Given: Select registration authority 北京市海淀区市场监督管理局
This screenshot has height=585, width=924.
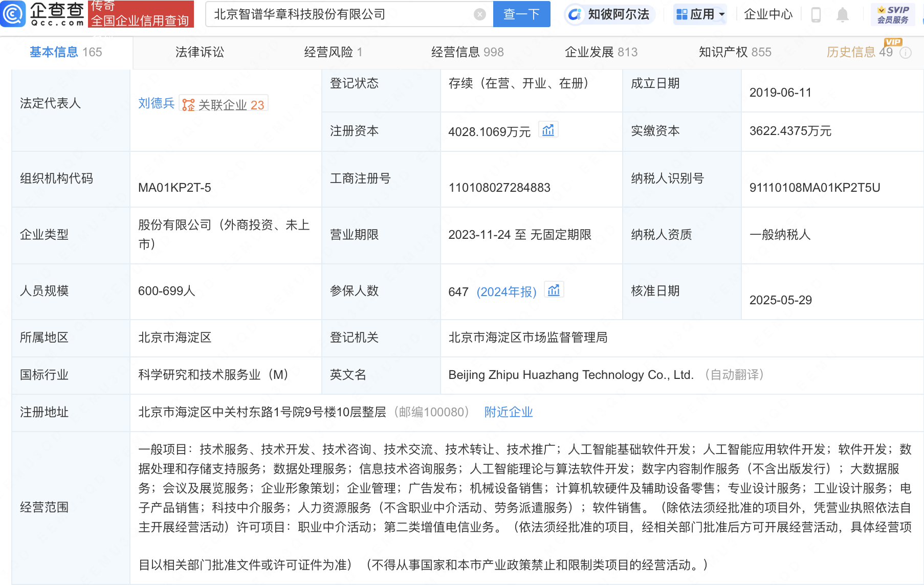Looking at the screenshot, I should pyautogui.click(x=527, y=337).
